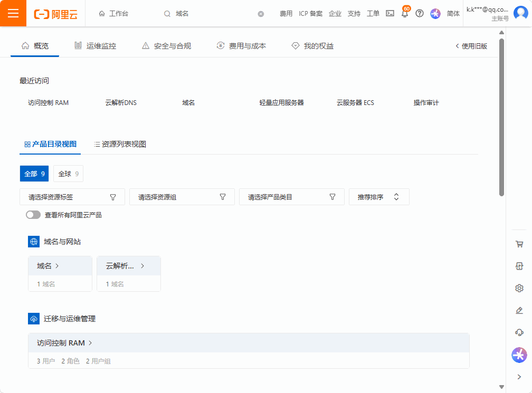
Task: Switch to the 我的权益 tab
Action: (x=312, y=46)
